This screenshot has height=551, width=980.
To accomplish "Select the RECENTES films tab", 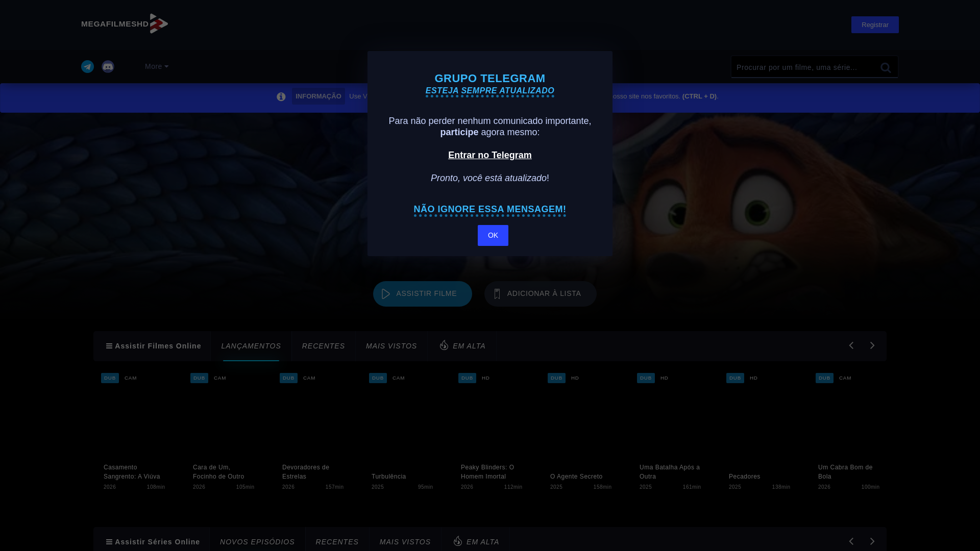I will click(x=324, y=346).
